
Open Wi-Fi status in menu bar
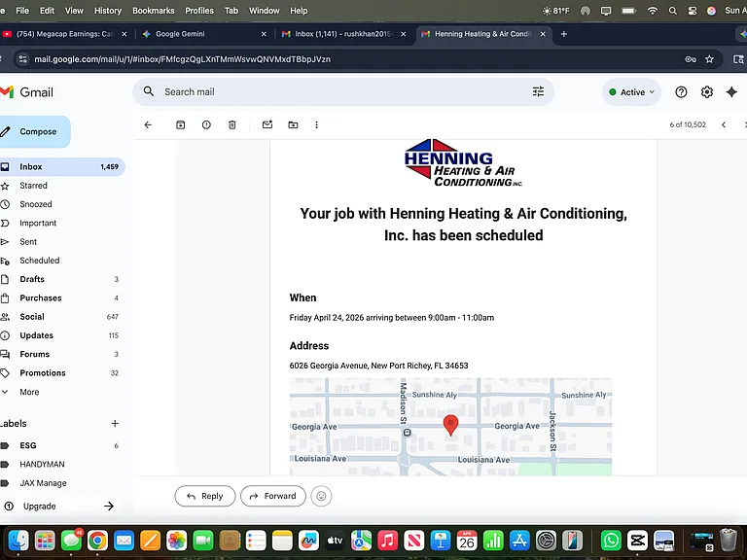pos(653,11)
